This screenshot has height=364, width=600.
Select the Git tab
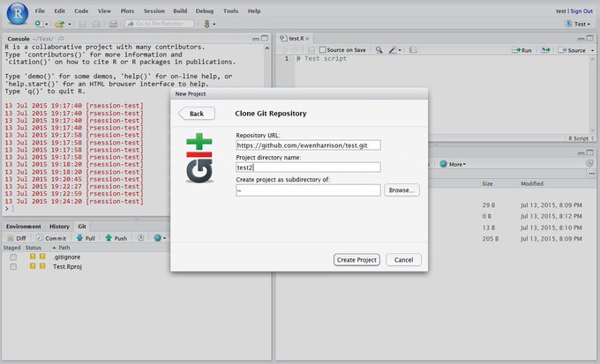click(x=82, y=227)
